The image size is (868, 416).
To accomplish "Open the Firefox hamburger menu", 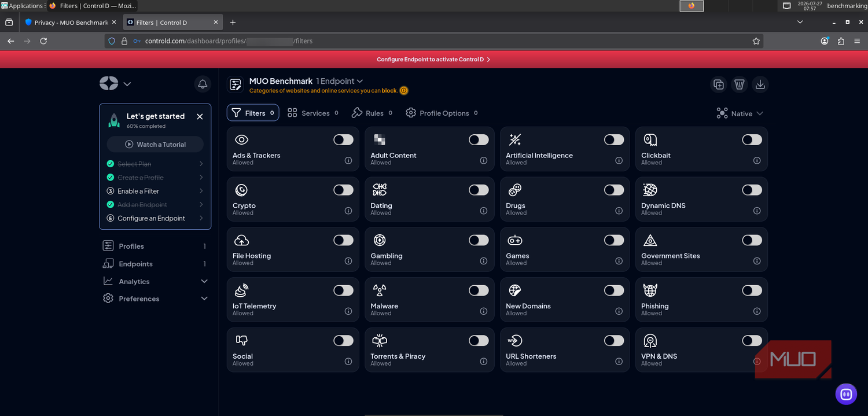I will coord(857,41).
